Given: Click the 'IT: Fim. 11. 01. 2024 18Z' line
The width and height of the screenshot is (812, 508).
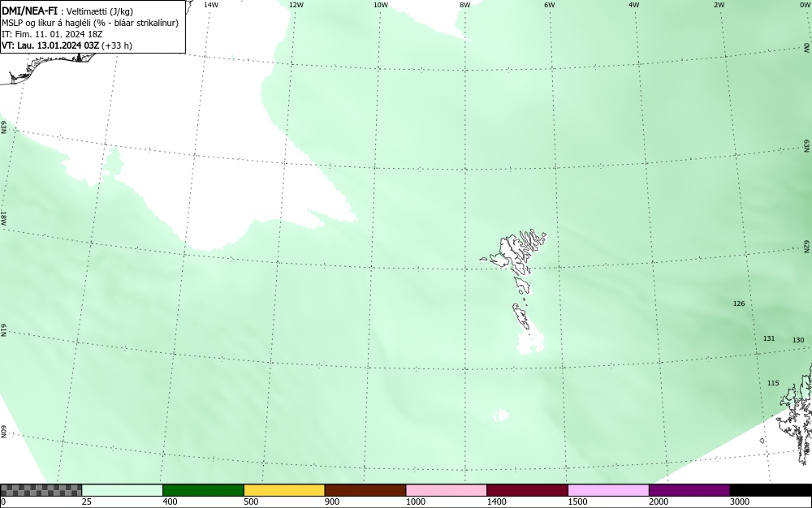Looking at the screenshot, I should [x=52, y=34].
